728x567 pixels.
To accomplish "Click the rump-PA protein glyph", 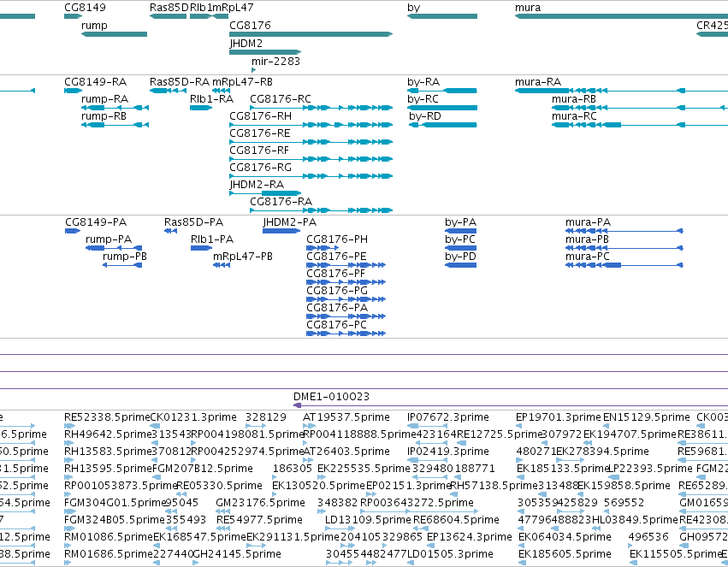I will (x=114, y=248).
